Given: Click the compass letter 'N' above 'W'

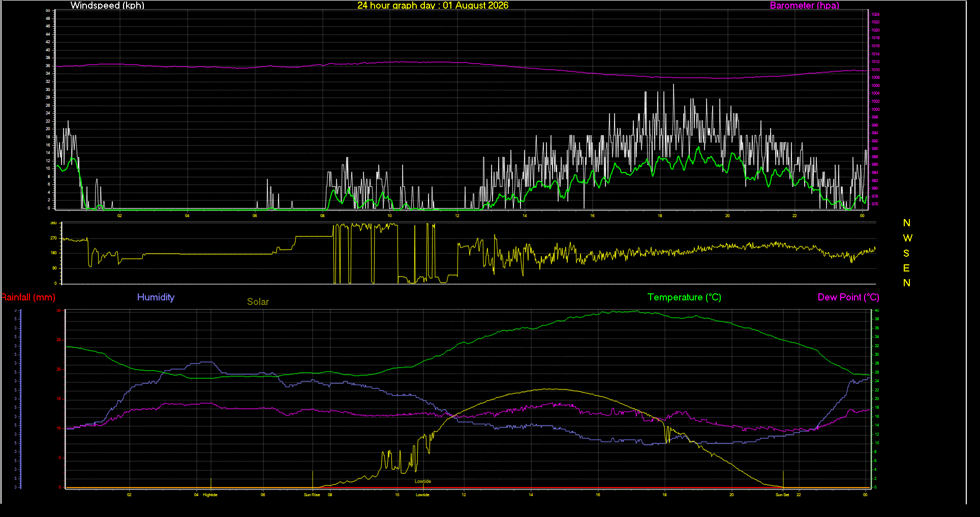Looking at the screenshot, I should pos(907,223).
